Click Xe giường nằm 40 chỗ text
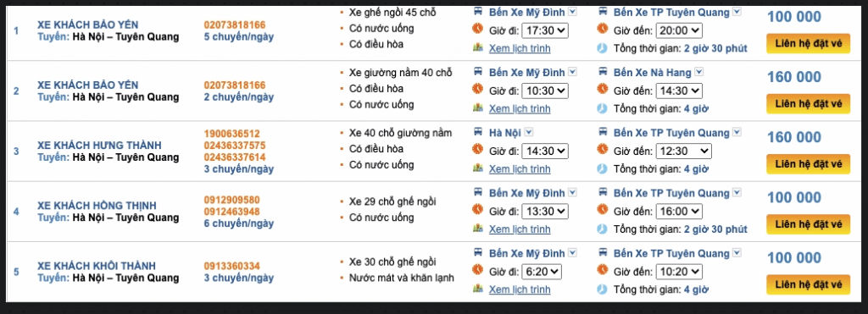Viewport: 868px width, 314px height. coord(401,73)
